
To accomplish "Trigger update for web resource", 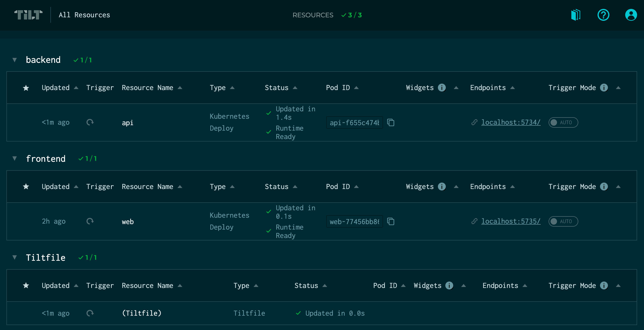I will pos(90,221).
